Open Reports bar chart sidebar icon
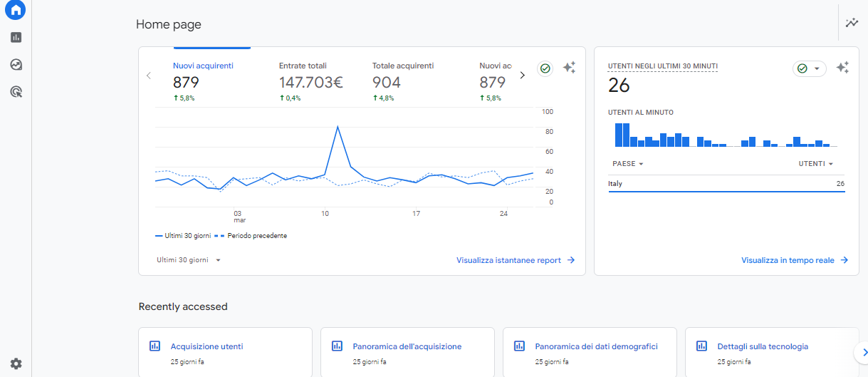 16,37
